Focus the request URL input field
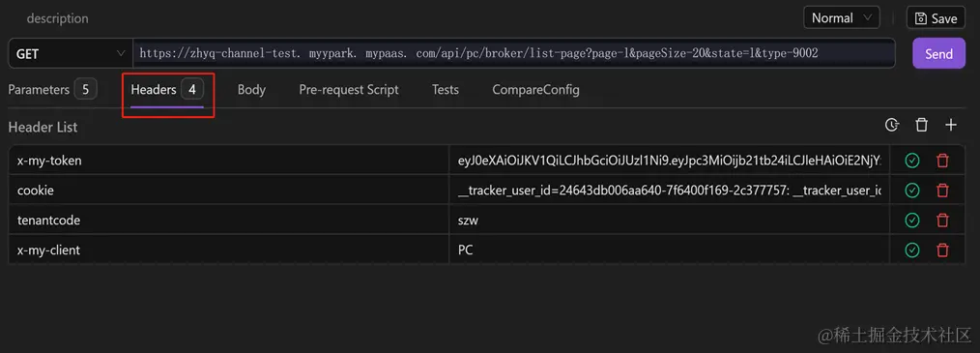Viewport: 980px width, 353px height. (x=514, y=54)
